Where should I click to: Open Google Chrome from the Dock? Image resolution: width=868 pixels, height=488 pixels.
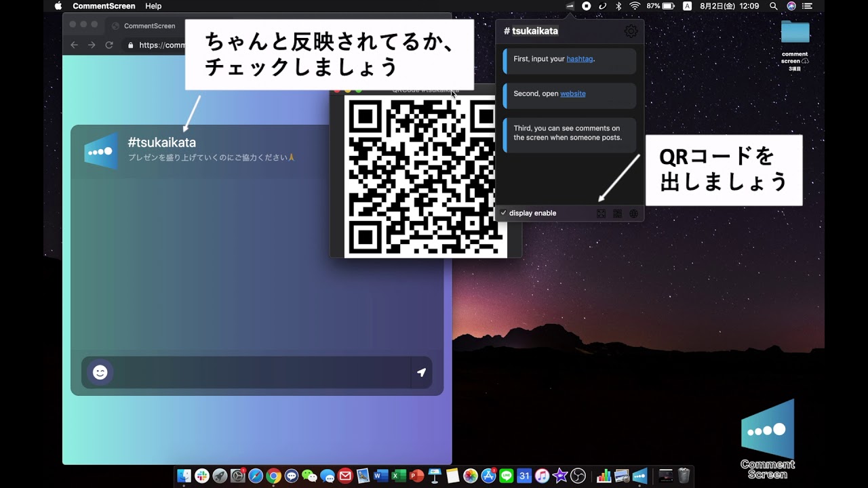273,476
